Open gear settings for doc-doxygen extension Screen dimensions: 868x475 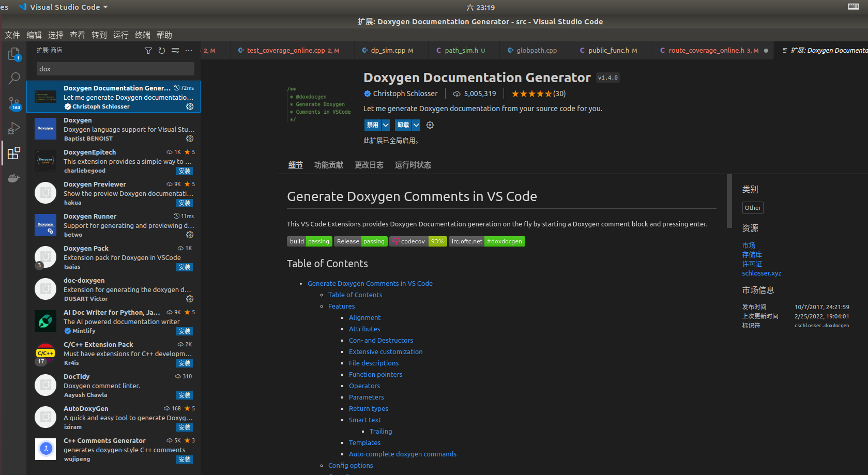190,299
